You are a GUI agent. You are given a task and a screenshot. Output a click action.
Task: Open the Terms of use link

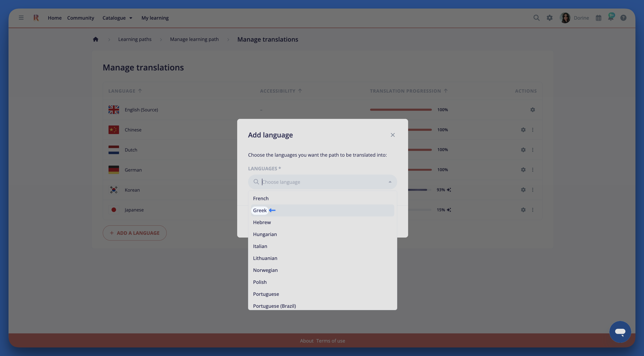tap(331, 340)
